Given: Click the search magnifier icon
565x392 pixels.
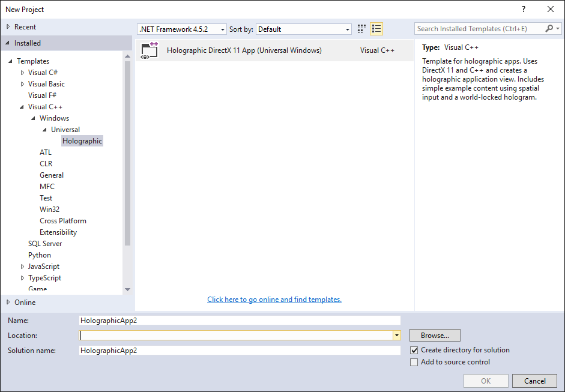Looking at the screenshot, I should coord(549,28).
